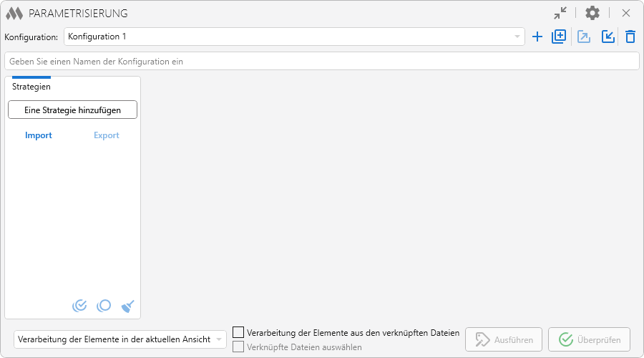Image resolution: width=644 pixels, height=358 pixels.
Task: Duplicate the current configuration
Action: (x=559, y=37)
